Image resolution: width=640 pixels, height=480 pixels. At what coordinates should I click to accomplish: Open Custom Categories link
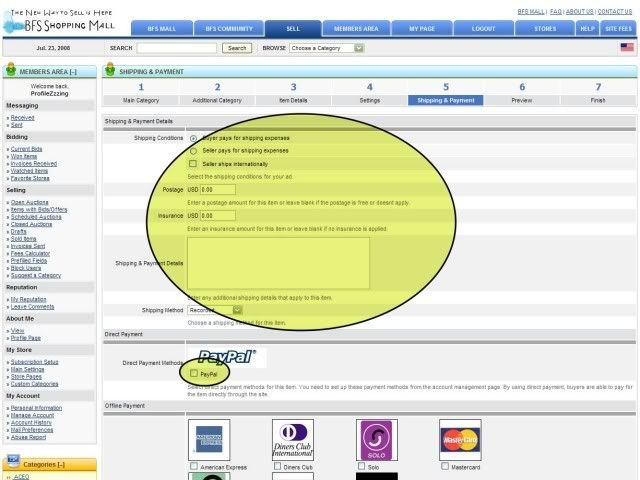35,384
